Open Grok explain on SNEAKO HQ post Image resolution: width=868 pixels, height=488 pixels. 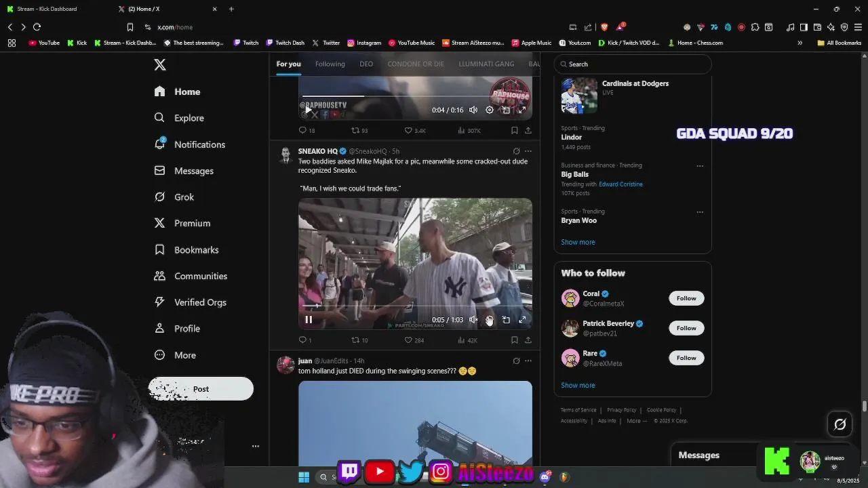(x=516, y=151)
